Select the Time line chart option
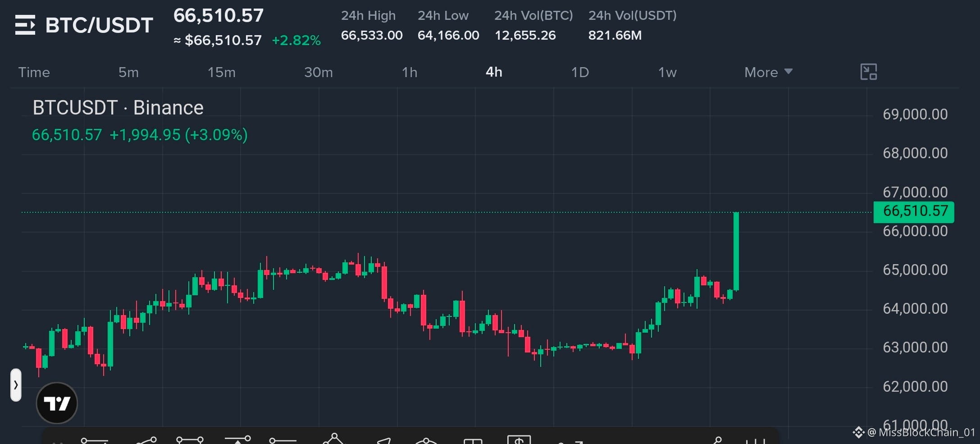The image size is (980, 444). (34, 72)
